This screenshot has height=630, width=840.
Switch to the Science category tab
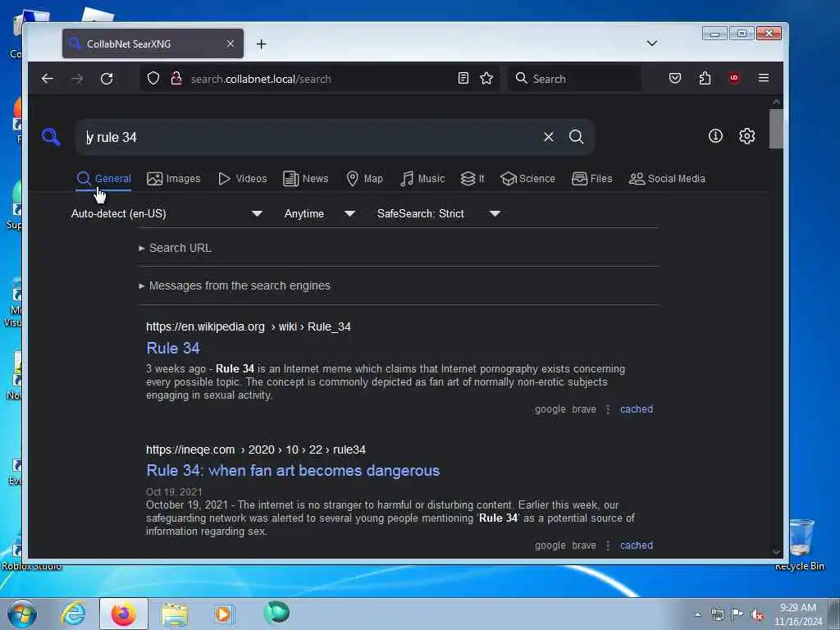527,179
